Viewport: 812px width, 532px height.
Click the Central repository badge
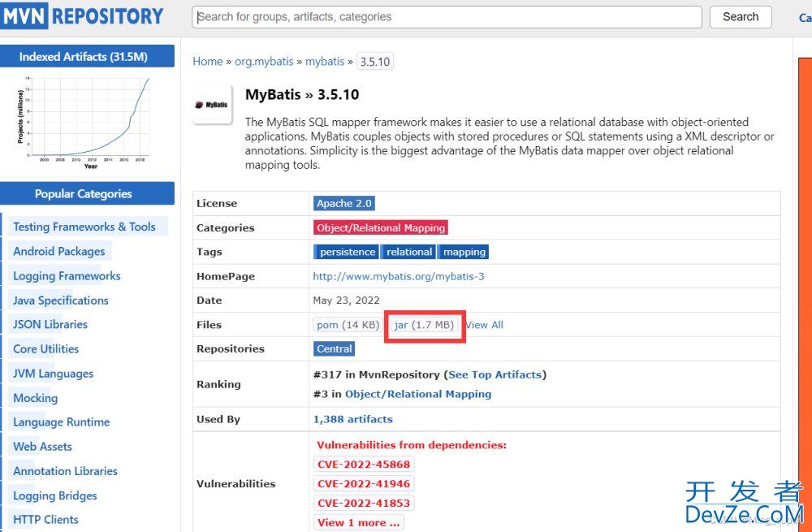(334, 348)
